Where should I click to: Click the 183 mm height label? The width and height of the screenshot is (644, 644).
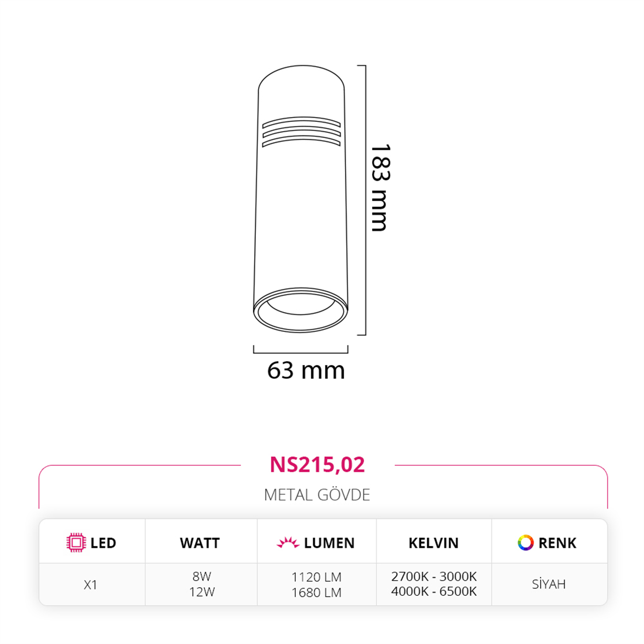point(380,188)
